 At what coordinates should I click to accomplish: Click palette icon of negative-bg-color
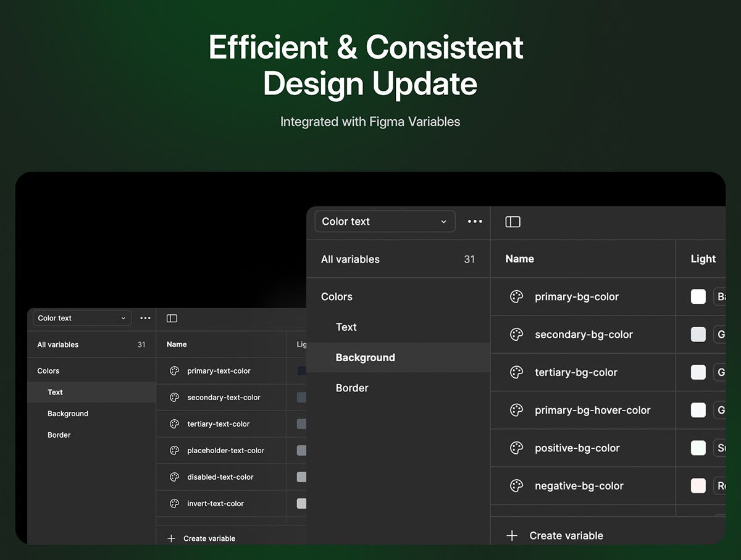pos(516,486)
